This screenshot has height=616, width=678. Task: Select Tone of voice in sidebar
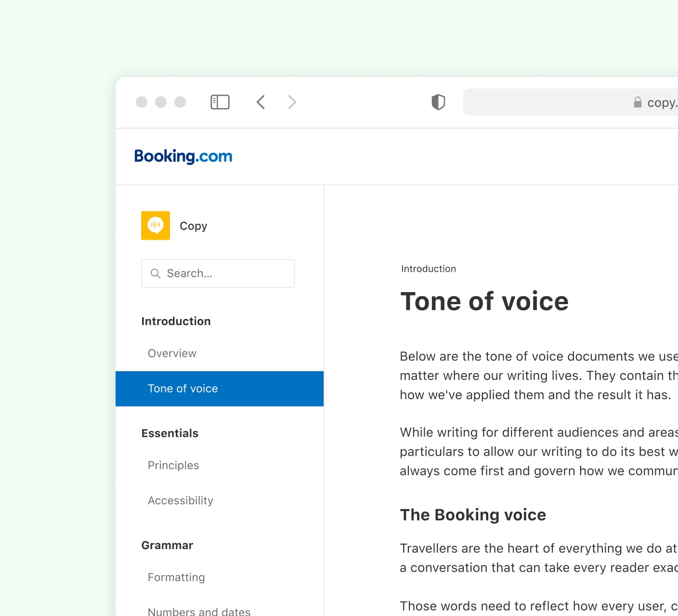(220, 388)
